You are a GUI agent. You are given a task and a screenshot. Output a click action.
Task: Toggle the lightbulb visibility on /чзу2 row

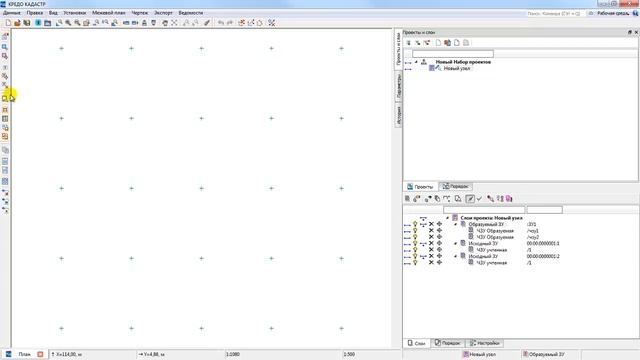[415, 237]
